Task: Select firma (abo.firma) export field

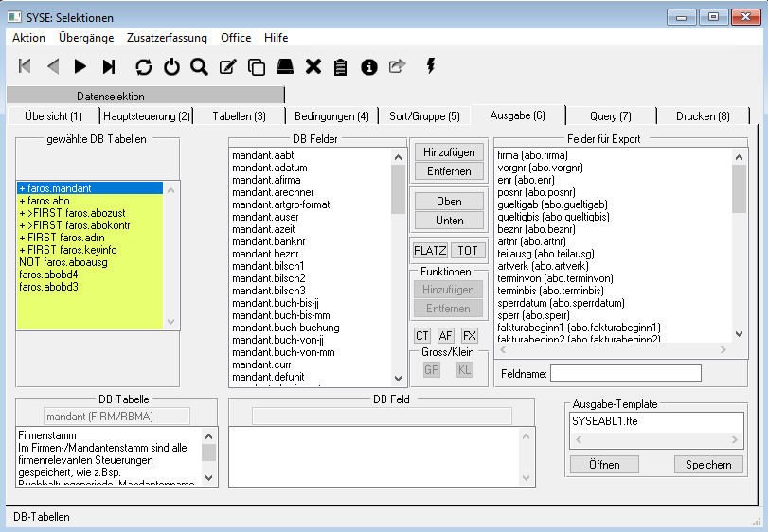Action: point(614,155)
